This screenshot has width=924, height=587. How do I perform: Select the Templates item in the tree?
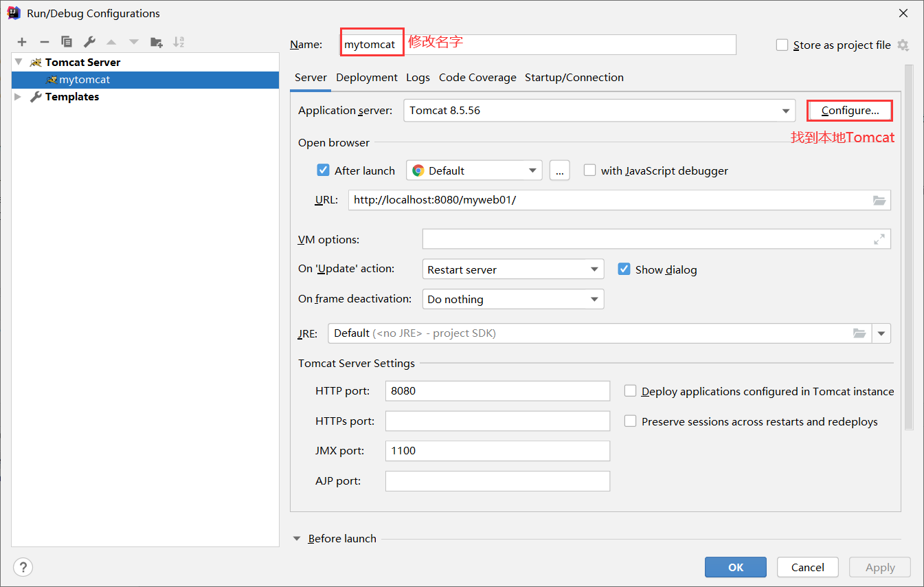click(x=72, y=97)
